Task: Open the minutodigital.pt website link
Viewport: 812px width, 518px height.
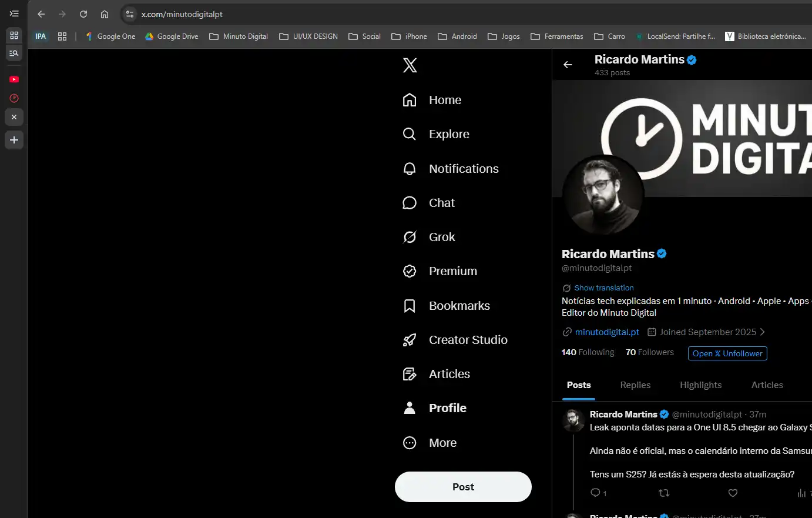Action: pos(607,332)
